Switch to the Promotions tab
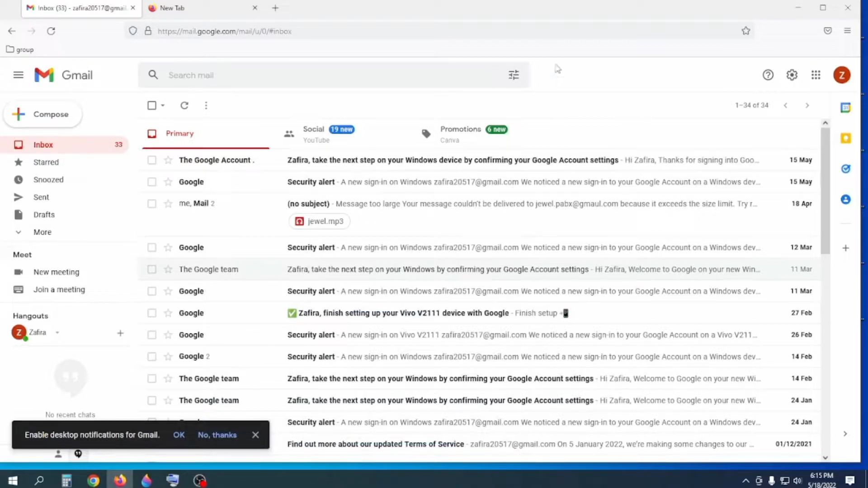This screenshot has height=488, width=868. (481, 134)
